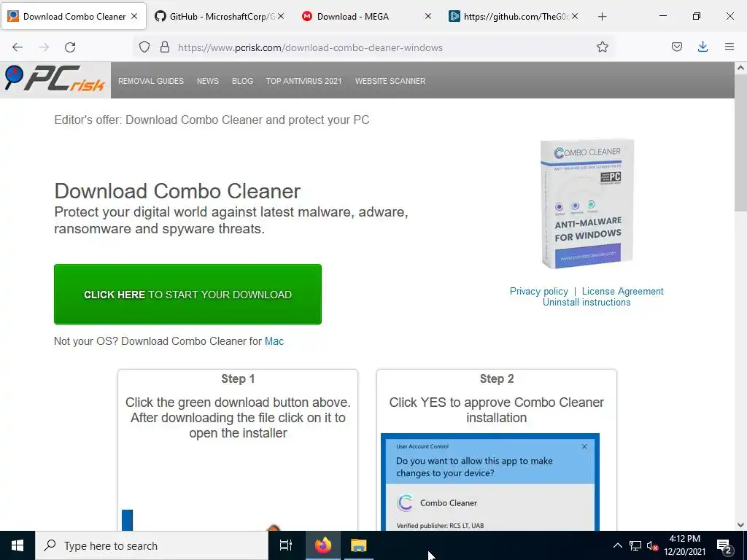Click the Editor's offer text line
Viewport: 747px width, 560px height.
coord(212,120)
